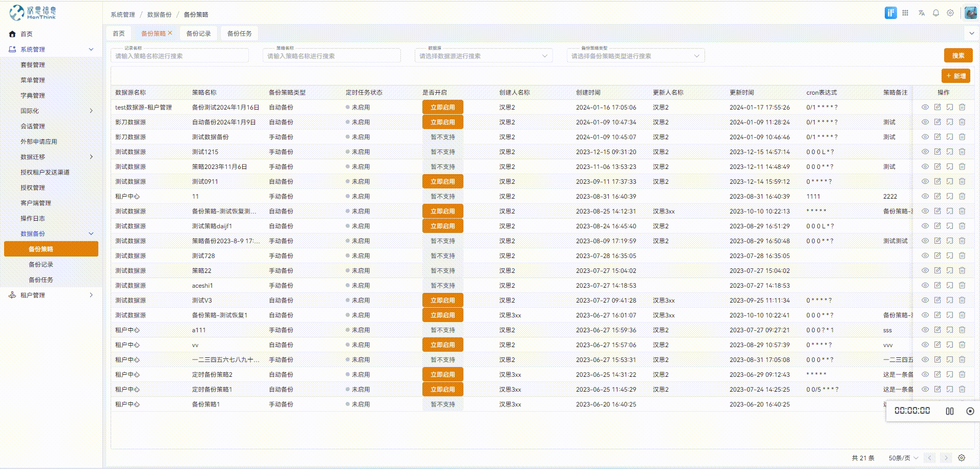The height and width of the screenshot is (469, 980).
Task: Enable 定时备份策略2 using 立即启用 button
Action: [442, 374]
